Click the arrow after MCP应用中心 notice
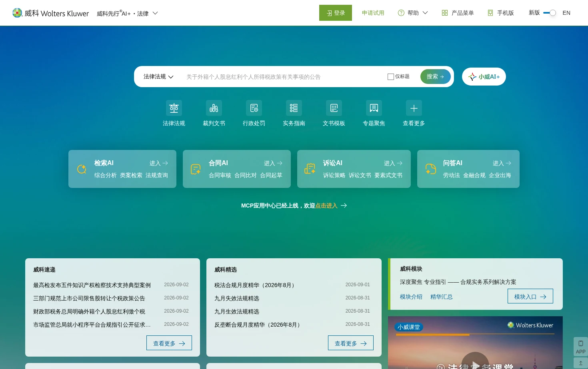This screenshot has width=588, height=369. pos(344,205)
